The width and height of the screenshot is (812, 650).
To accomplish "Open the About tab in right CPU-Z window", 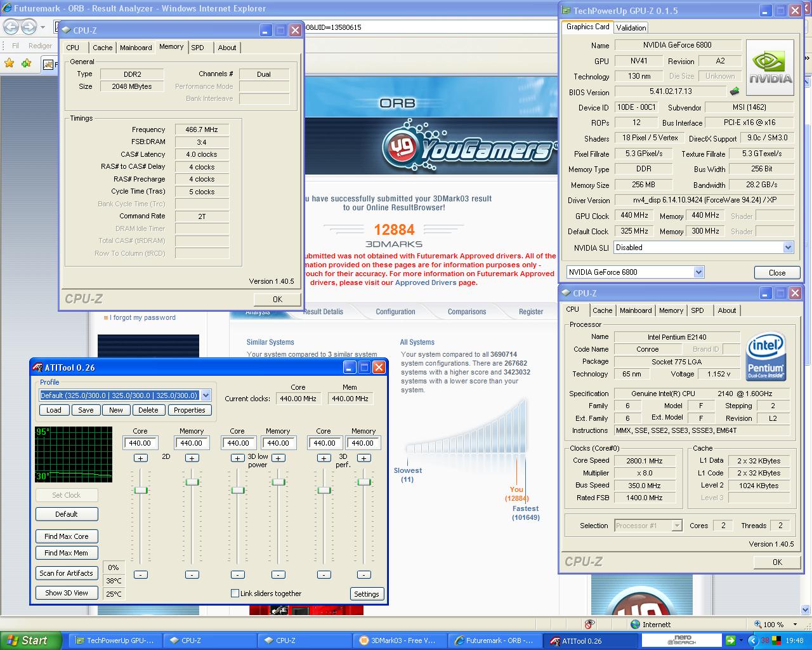I will coord(727,310).
